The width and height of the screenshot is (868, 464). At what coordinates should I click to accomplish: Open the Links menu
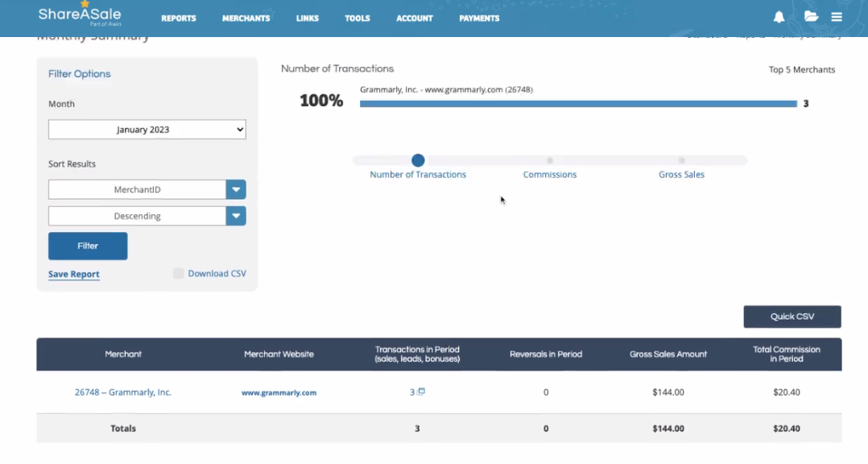[308, 19]
